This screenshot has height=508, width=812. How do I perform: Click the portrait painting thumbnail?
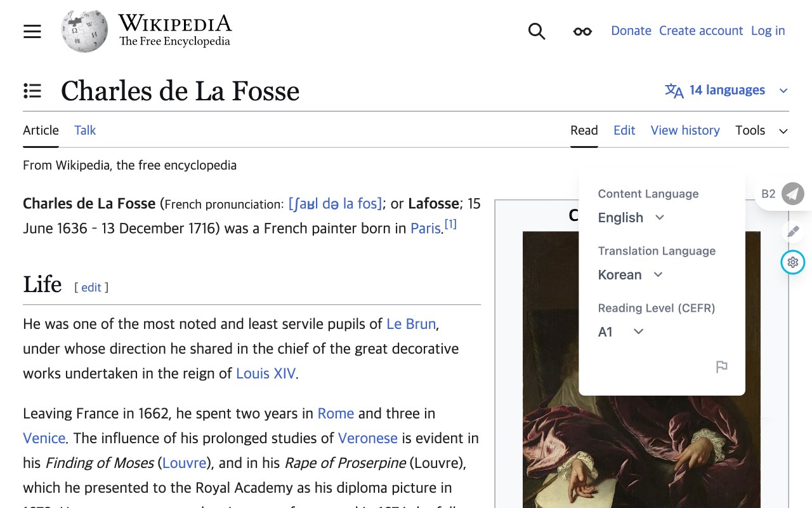641,370
